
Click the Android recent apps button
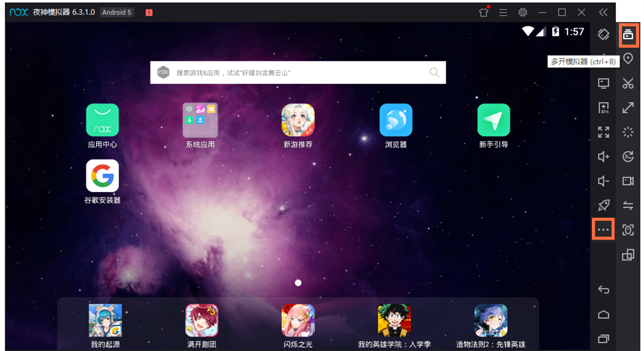pos(604,339)
